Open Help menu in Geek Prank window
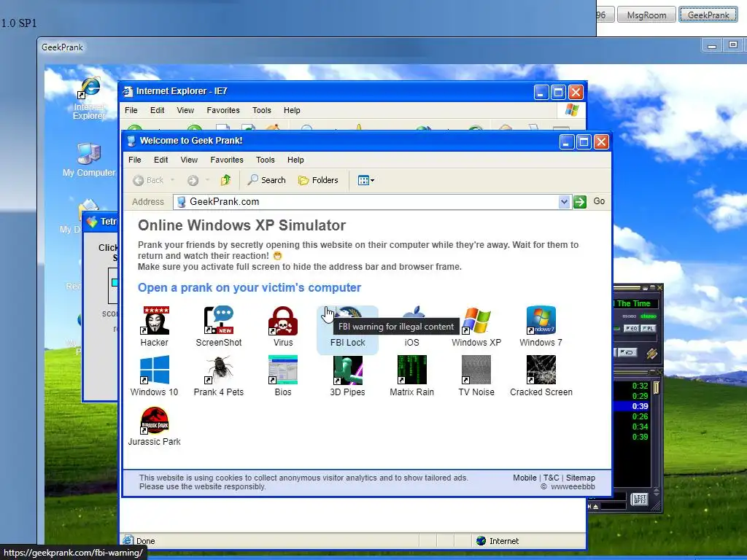Image resolution: width=747 pixels, height=560 pixels. coord(295,160)
